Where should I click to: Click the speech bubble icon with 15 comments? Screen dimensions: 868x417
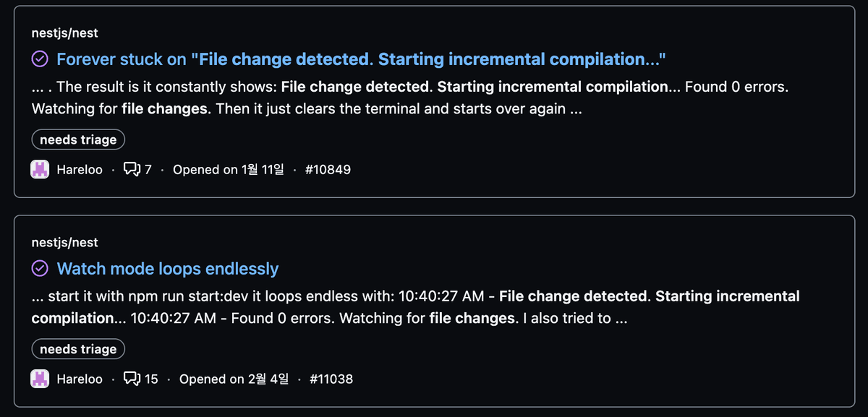[x=132, y=379]
